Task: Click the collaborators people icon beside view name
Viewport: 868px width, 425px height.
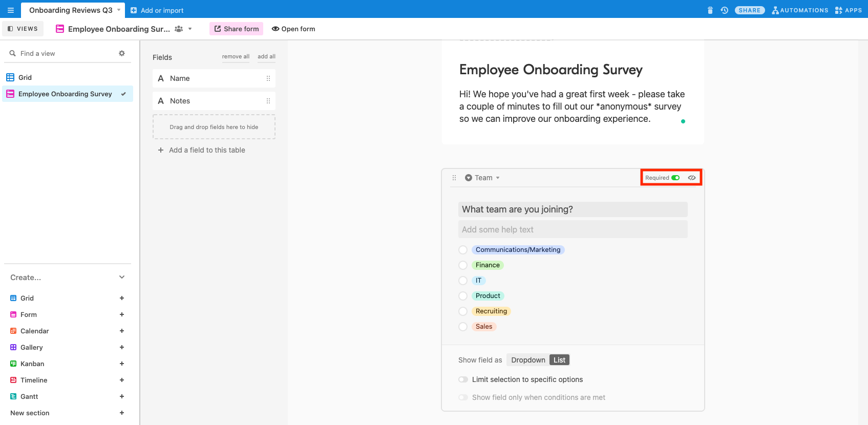Action: coord(179,29)
